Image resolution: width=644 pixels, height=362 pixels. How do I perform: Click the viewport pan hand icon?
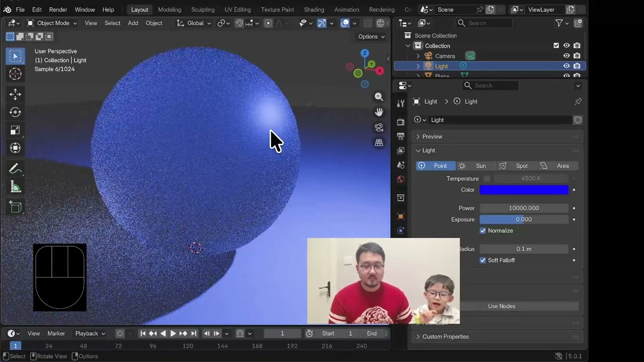coord(379,112)
